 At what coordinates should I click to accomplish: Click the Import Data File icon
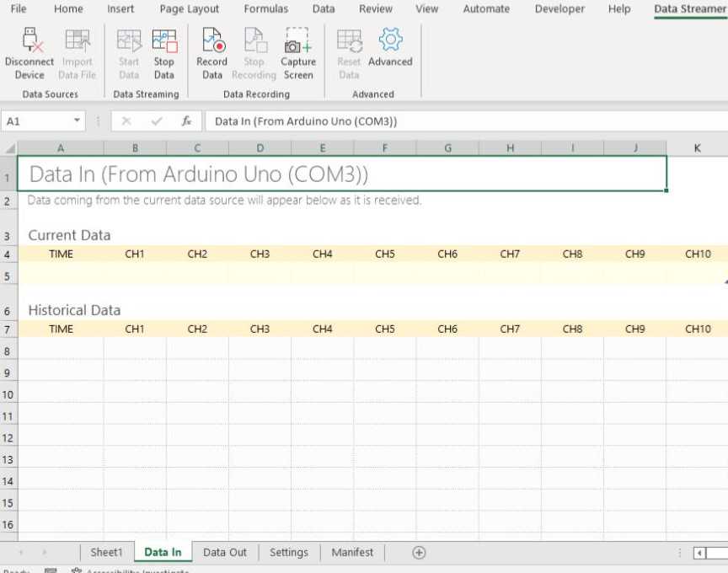(x=77, y=40)
